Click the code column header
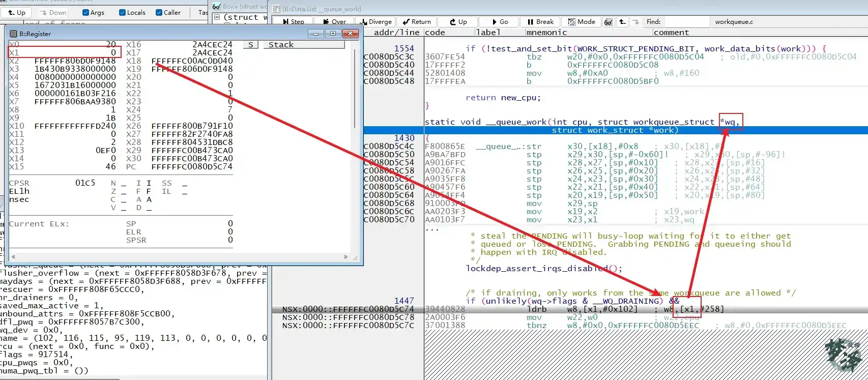 pyautogui.click(x=435, y=32)
